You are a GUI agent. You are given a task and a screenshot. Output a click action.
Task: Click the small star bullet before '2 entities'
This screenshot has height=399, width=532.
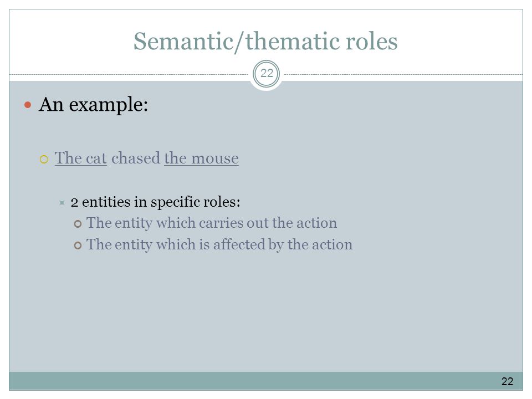(x=62, y=203)
